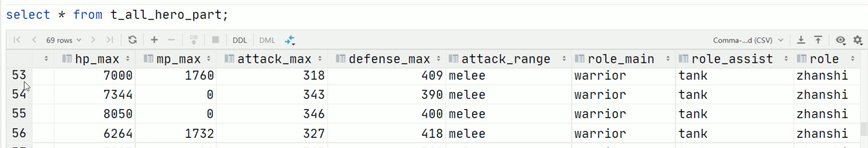This screenshot has width=868, height=148.
Task: Go to next page of rows
Action: pyautogui.click(x=93, y=40)
